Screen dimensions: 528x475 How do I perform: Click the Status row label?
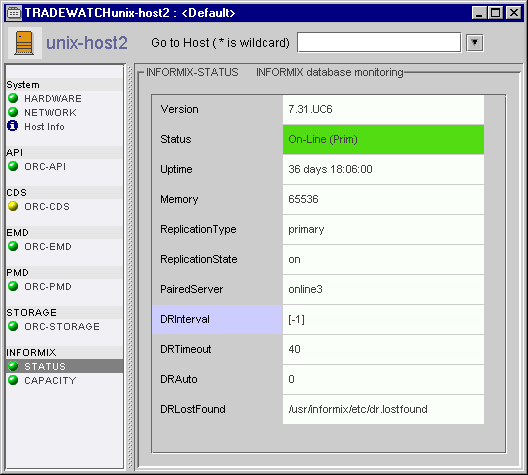click(176, 139)
